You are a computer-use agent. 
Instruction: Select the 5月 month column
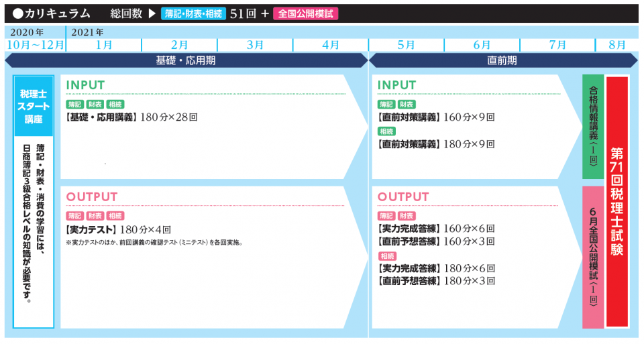(407, 45)
